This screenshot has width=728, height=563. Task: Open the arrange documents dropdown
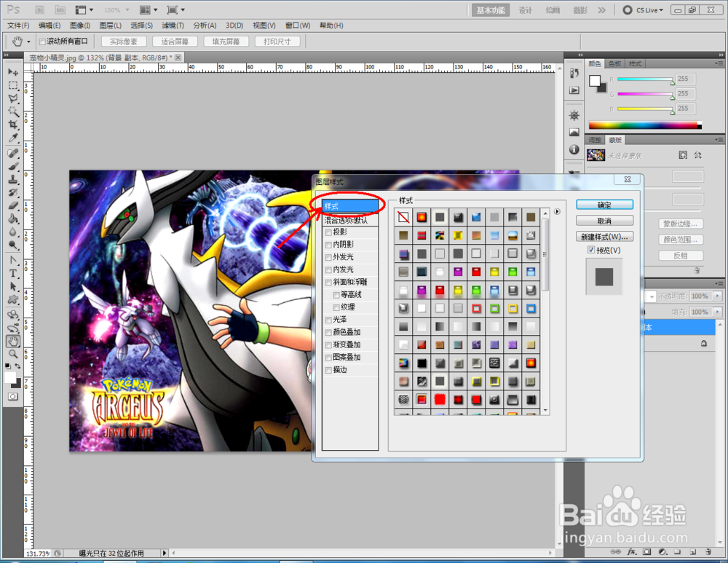coord(149,9)
